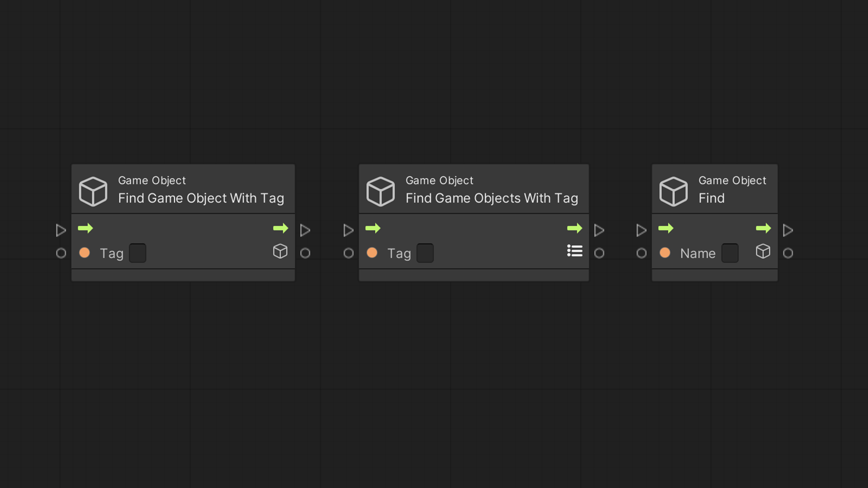
Task: Toggle the Tag checkbox on Find Game Object With Tag
Action: tap(137, 253)
